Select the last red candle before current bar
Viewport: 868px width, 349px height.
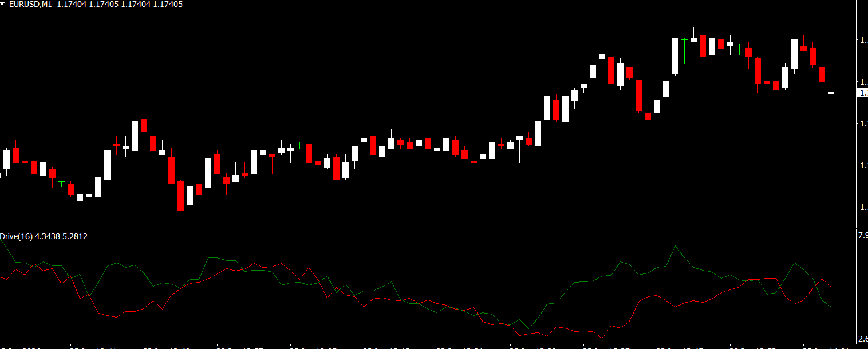pyautogui.click(x=822, y=74)
